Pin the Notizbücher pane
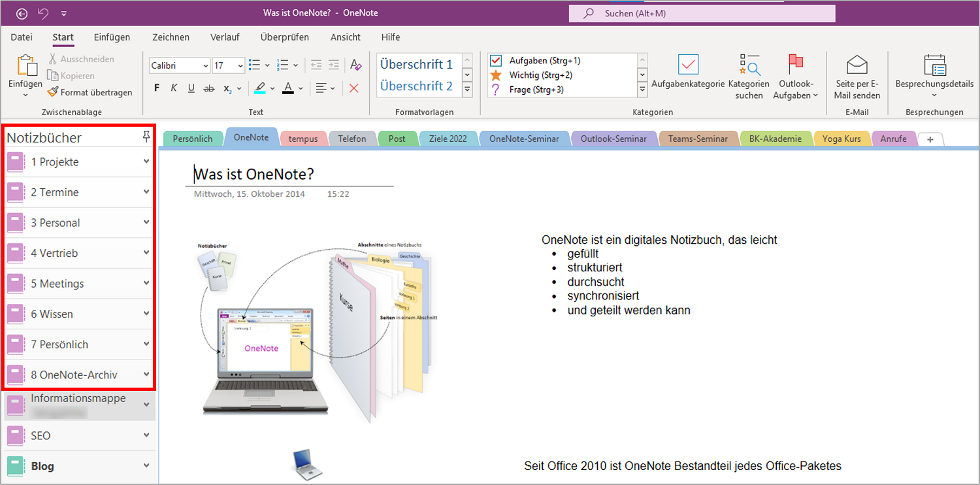This screenshot has height=485, width=980. [x=146, y=137]
